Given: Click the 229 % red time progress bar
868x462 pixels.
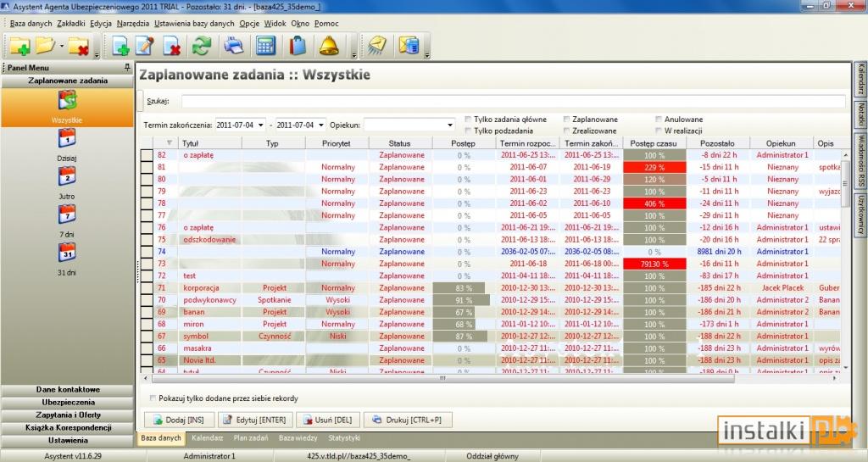Looking at the screenshot, I should [654, 167].
